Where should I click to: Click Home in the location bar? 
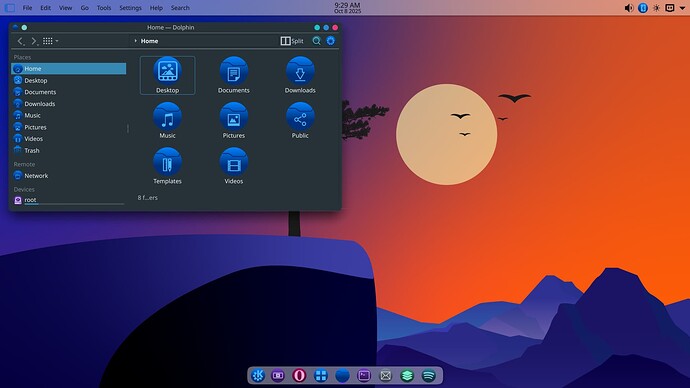coord(149,41)
